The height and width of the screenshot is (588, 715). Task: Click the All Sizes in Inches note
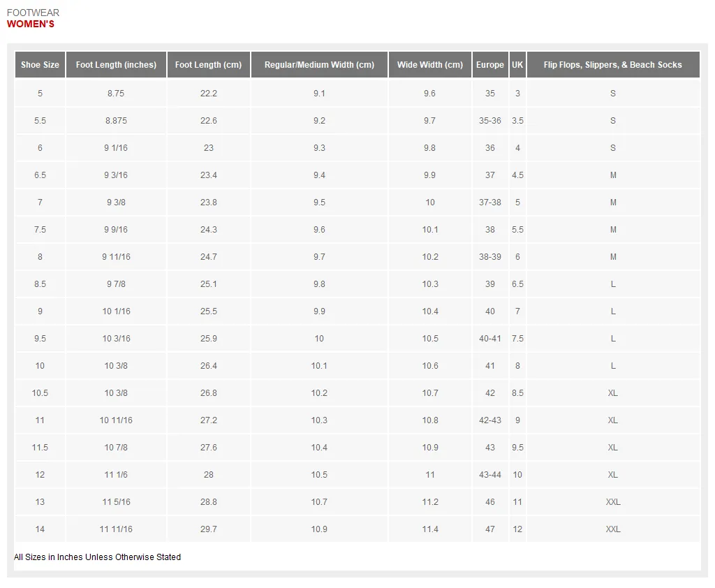[x=98, y=557]
